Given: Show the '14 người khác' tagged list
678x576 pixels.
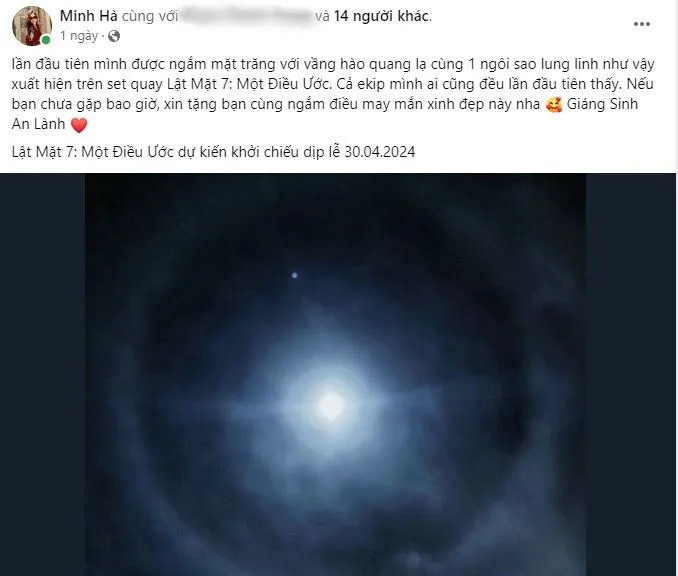Looking at the screenshot, I should pos(382,16).
